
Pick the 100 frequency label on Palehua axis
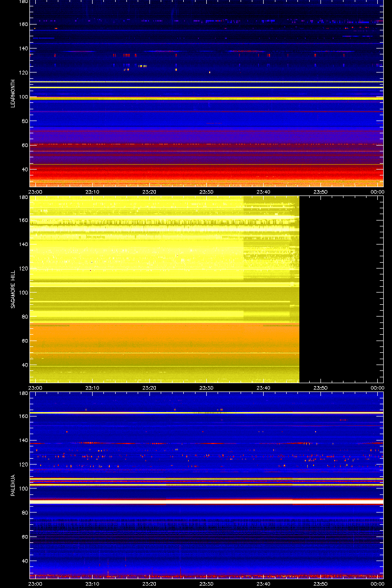point(23,489)
